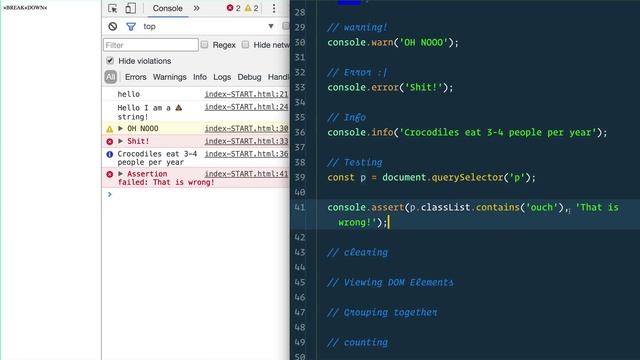Filter console by Debug
This screenshot has width=640, height=360.
[x=249, y=77]
